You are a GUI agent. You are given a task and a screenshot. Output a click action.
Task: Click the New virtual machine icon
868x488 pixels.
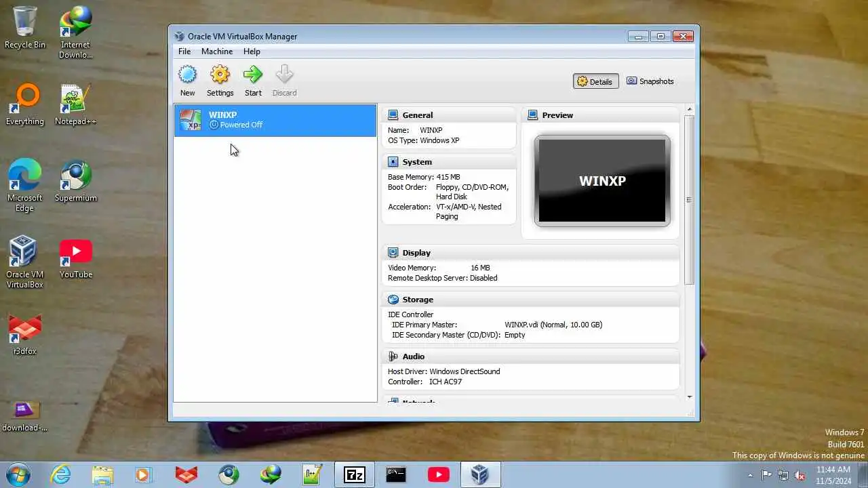tap(187, 81)
